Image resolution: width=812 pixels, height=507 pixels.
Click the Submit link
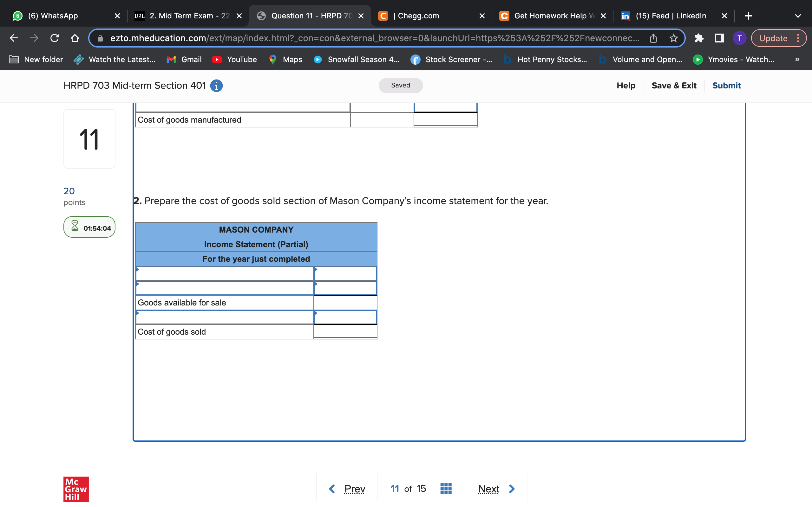726,86
